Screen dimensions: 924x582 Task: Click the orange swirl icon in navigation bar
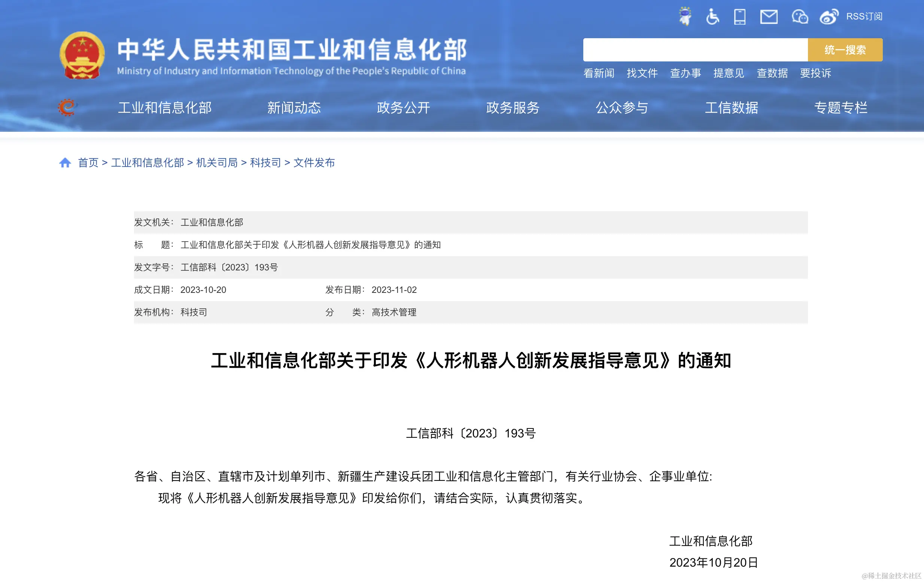(x=67, y=107)
